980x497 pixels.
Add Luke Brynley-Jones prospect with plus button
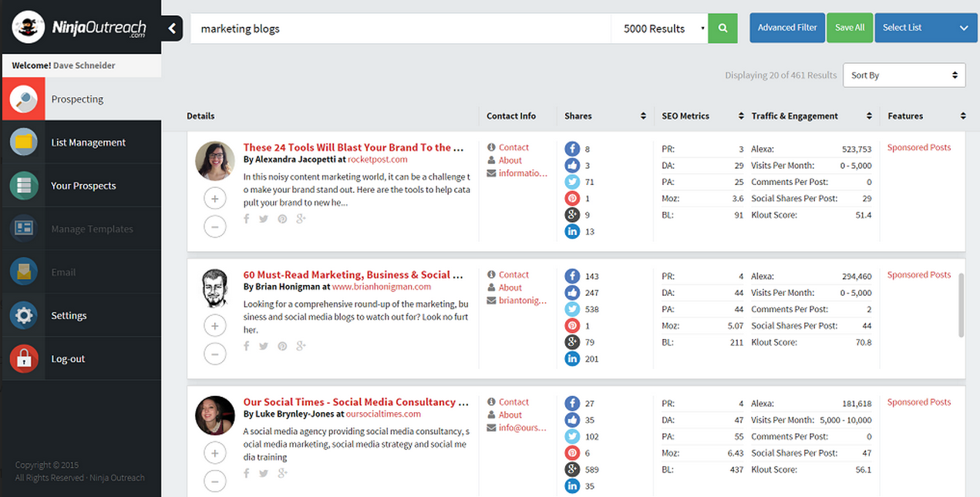coord(215,453)
